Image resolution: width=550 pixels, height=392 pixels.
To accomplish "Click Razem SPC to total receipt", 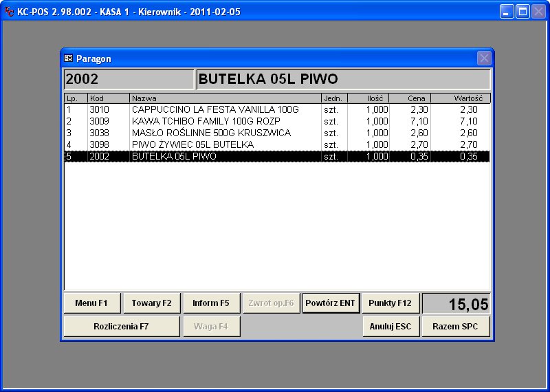I will click(x=456, y=327).
